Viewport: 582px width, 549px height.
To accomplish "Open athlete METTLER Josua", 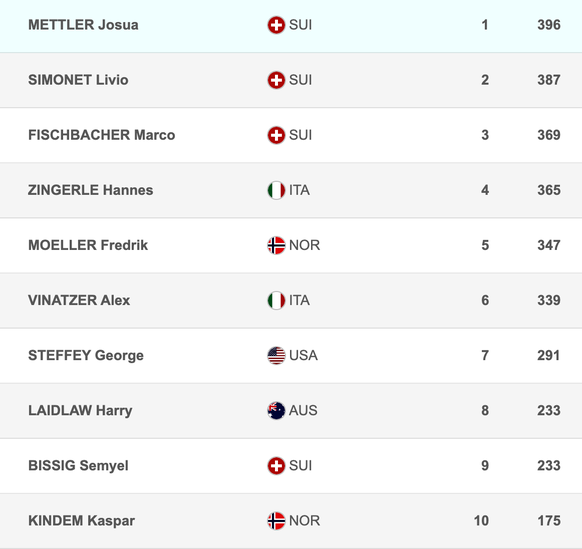I will tap(83, 25).
